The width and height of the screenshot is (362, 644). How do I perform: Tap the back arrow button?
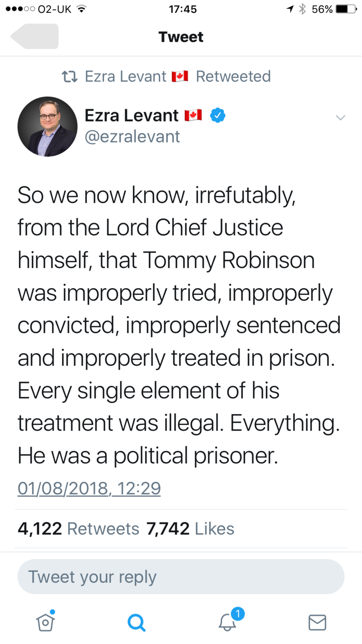tap(34, 36)
